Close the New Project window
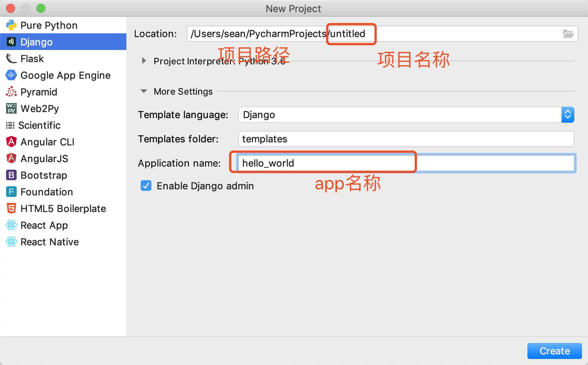The image size is (588, 365). (11, 8)
